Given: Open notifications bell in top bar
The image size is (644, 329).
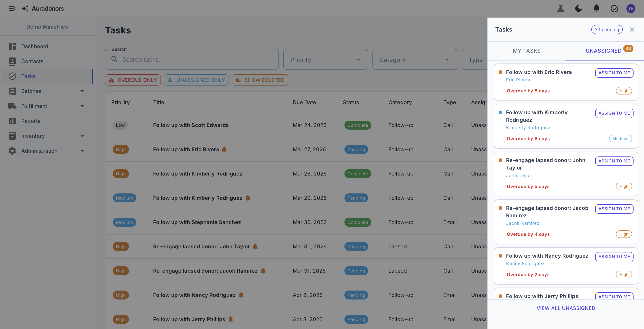Looking at the screenshot, I should (x=597, y=8).
